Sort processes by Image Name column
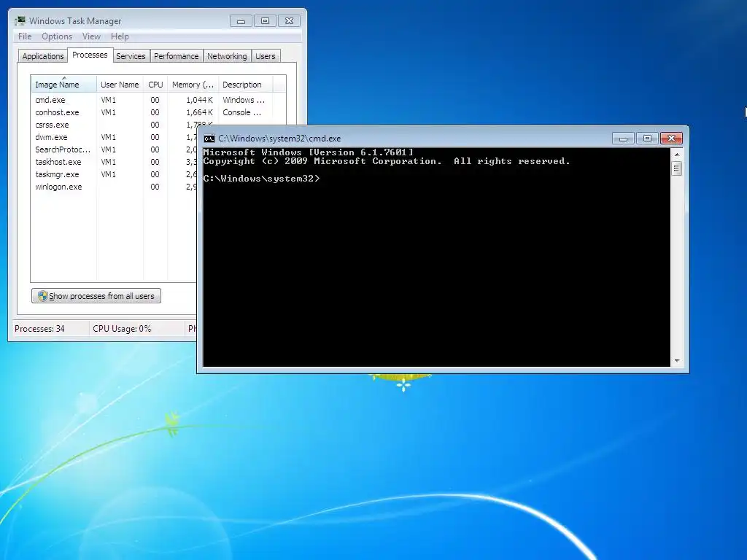 click(x=64, y=85)
